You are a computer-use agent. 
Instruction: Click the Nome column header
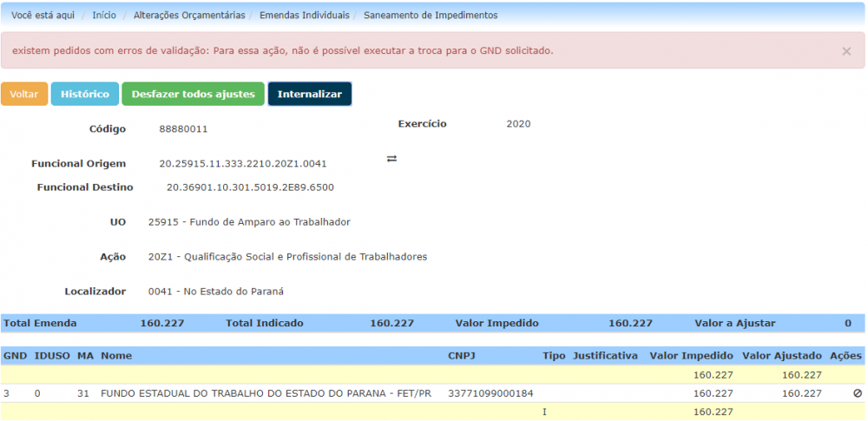pyautogui.click(x=116, y=356)
